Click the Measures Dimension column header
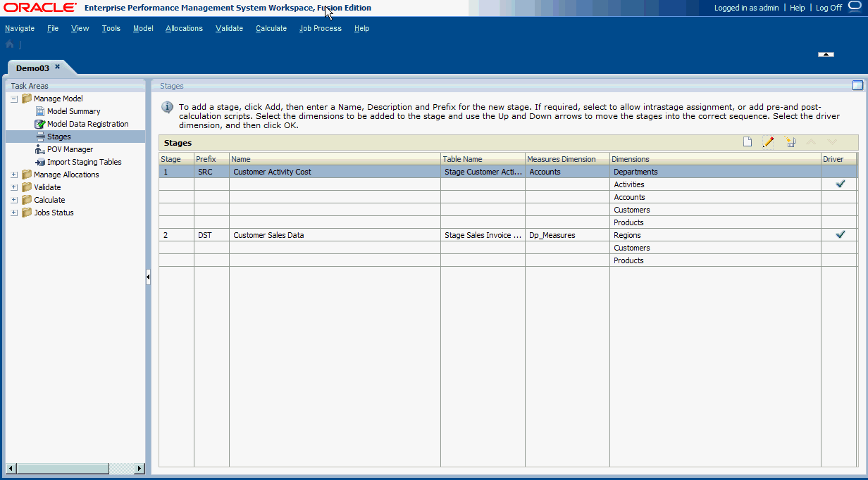This screenshot has height=480, width=868. [567, 159]
